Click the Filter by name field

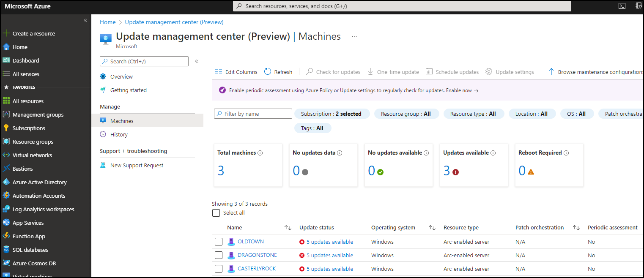pos(253,114)
